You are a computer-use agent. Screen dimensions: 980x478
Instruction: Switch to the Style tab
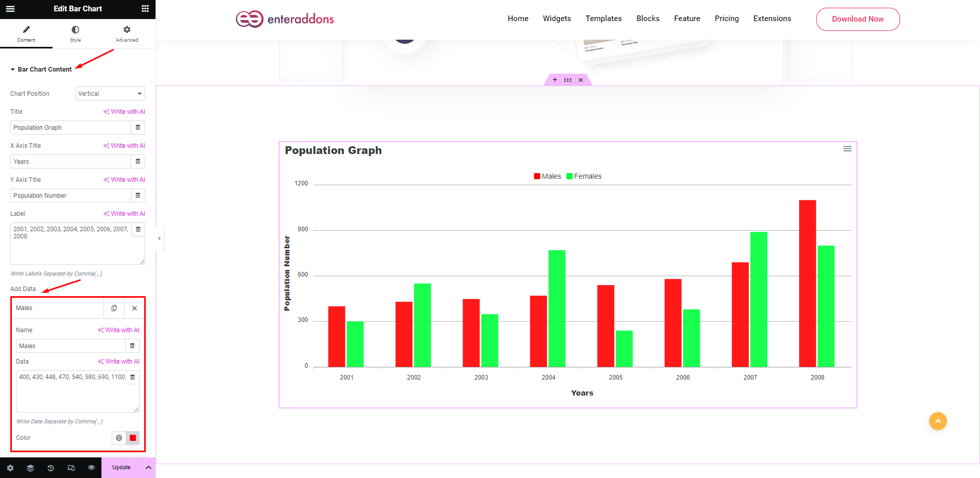(75, 33)
